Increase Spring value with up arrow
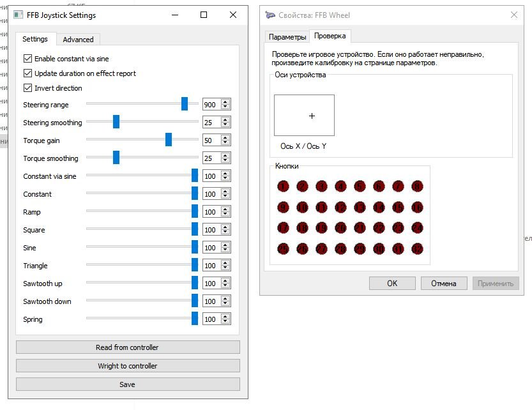532x410 pixels. point(225,317)
